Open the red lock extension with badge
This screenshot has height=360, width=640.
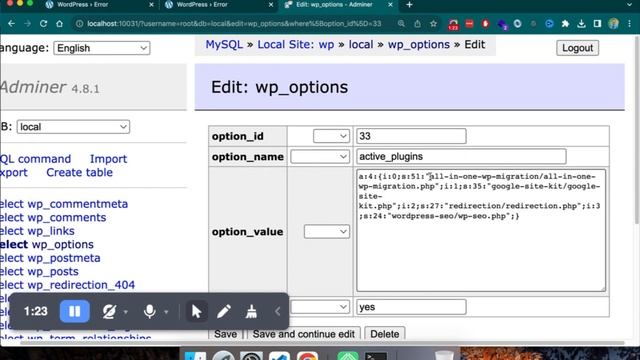[x=453, y=24]
